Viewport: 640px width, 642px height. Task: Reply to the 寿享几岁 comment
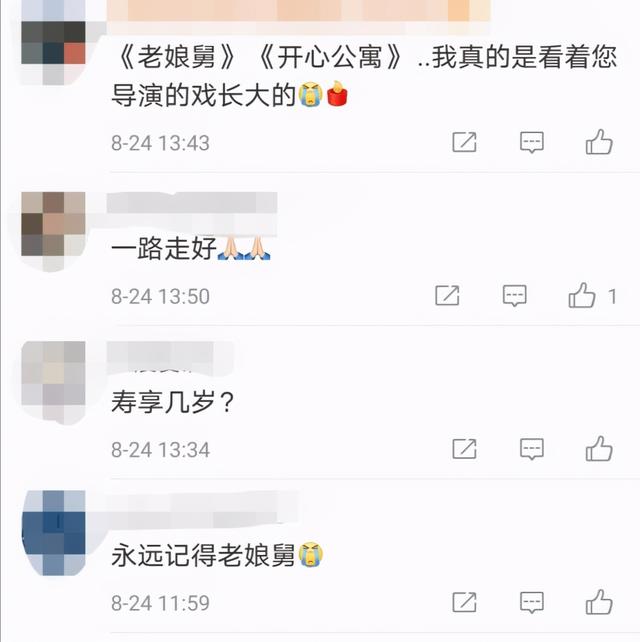click(x=532, y=449)
